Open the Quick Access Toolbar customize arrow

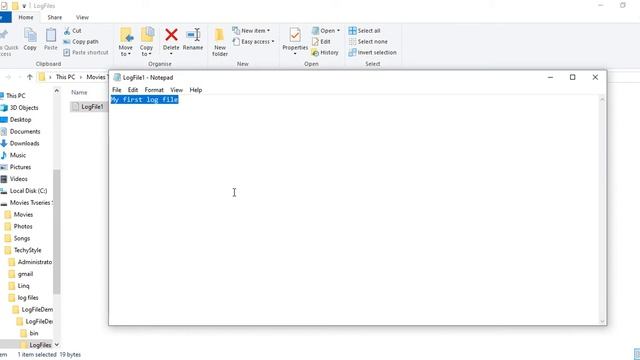coord(24,6)
